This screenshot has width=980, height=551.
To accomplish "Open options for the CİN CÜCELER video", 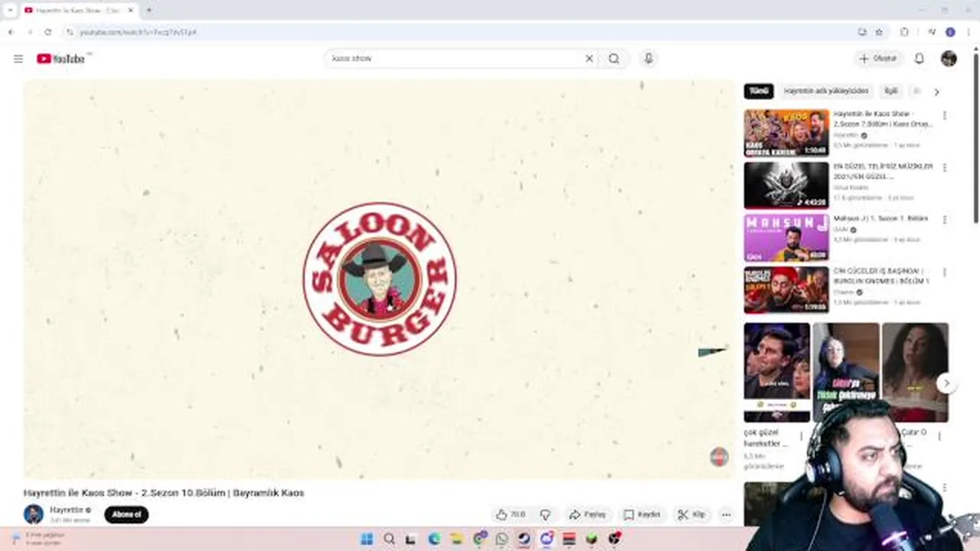I will click(x=944, y=272).
